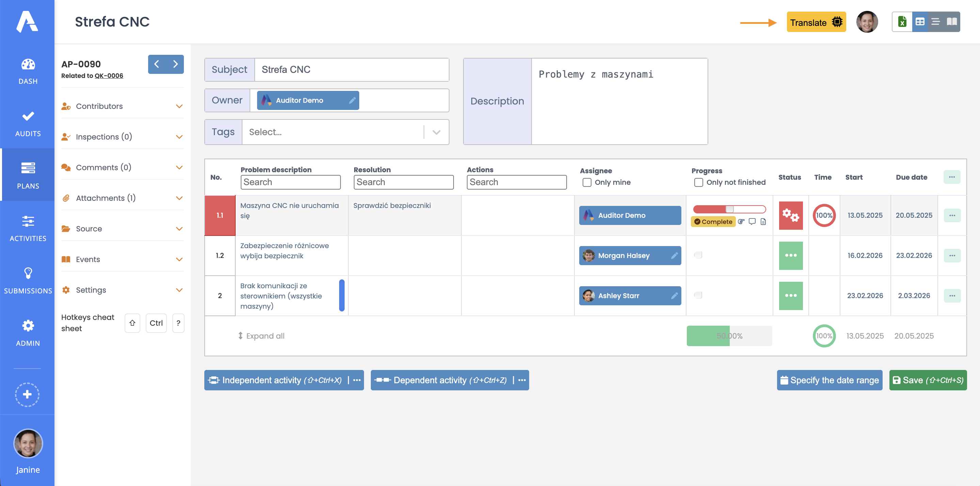Open the document icon next to Complete badge
980x486 pixels.
[x=763, y=221]
